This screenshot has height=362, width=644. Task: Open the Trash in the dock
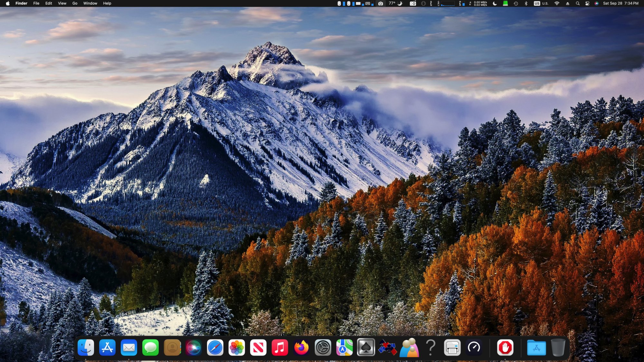coord(558,348)
